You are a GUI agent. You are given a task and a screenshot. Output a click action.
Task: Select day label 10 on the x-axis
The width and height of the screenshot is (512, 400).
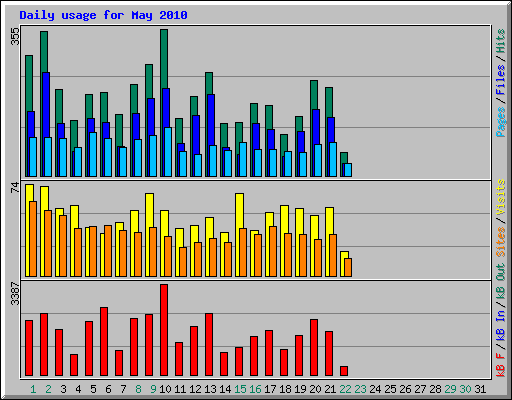coord(165,389)
